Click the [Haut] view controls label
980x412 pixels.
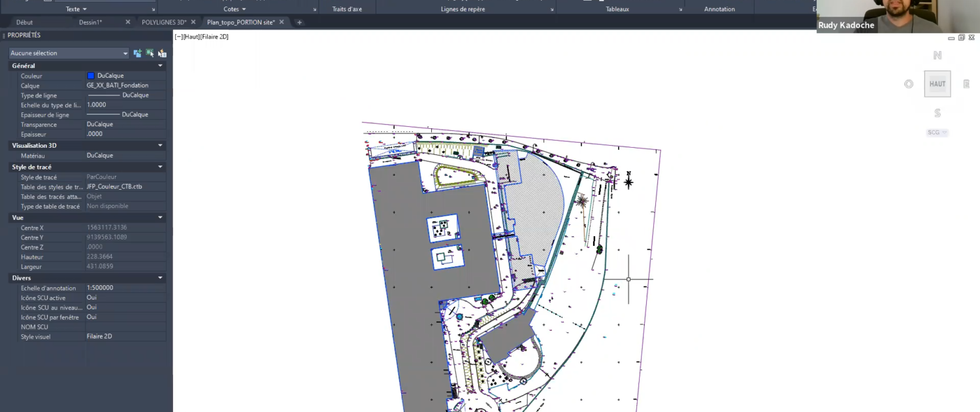tap(191, 37)
